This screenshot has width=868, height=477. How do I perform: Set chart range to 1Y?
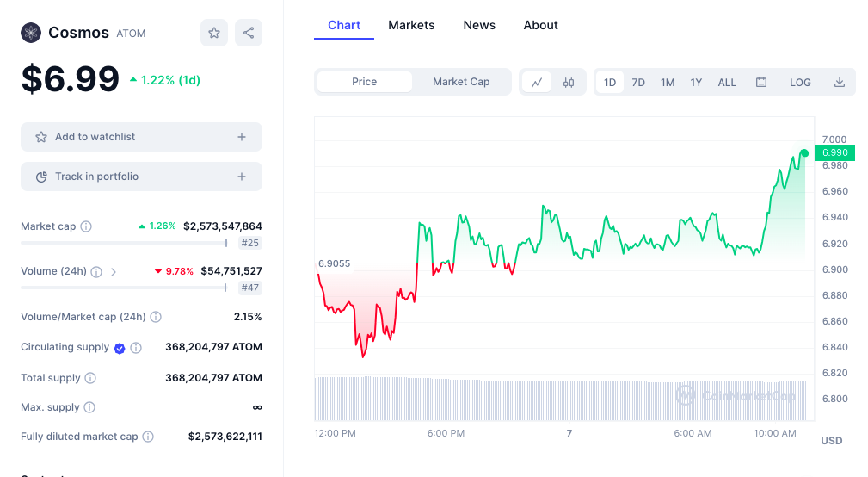coord(696,82)
